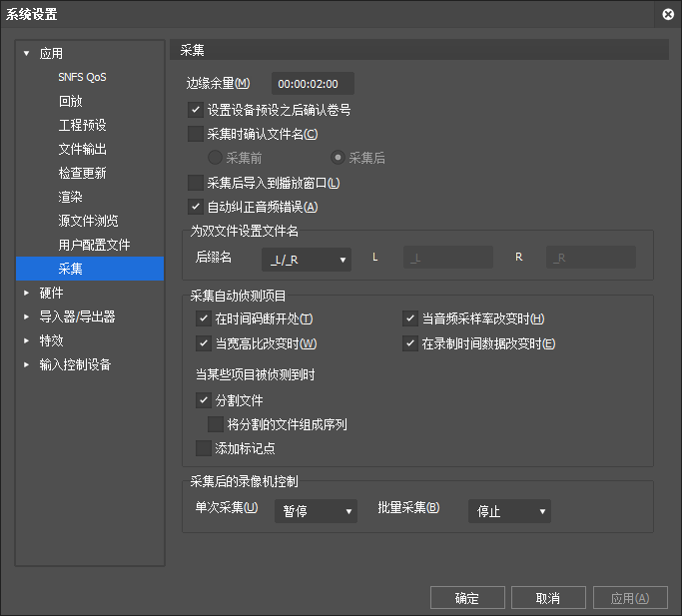Click the 确定 button
This screenshot has height=616, width=682.
pos(467,598)
